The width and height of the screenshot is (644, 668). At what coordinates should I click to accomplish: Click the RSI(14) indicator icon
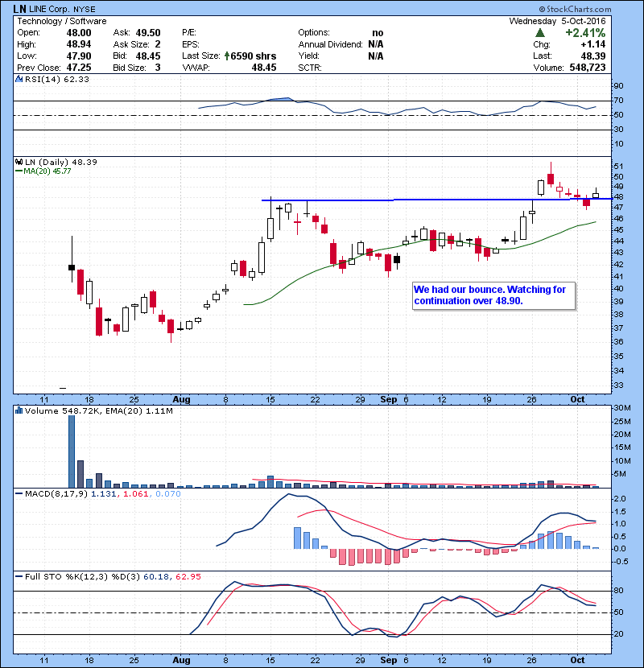19,79
